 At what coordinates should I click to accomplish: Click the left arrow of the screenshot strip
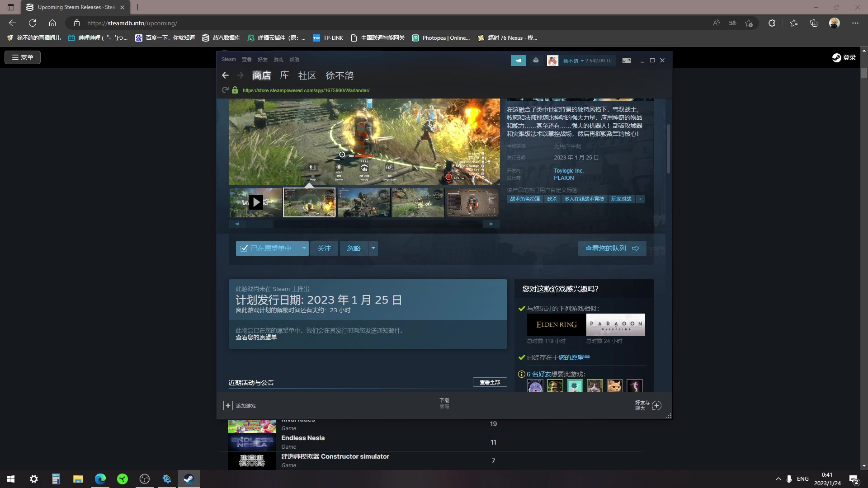pyautogui.click(x=236, y=224)
